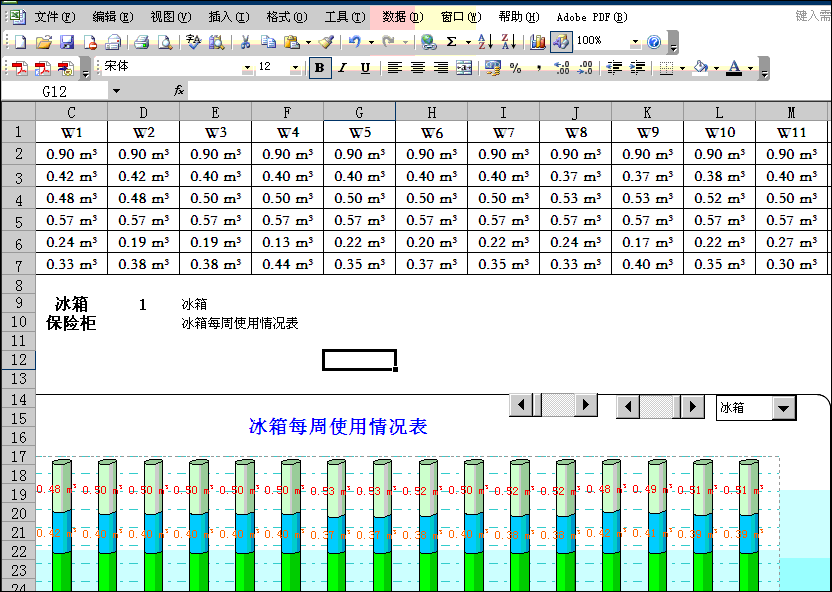This screenshot has height=592, width=832.
Task: Toggle Bold formatting button
Action: click(x=319, y=68)
